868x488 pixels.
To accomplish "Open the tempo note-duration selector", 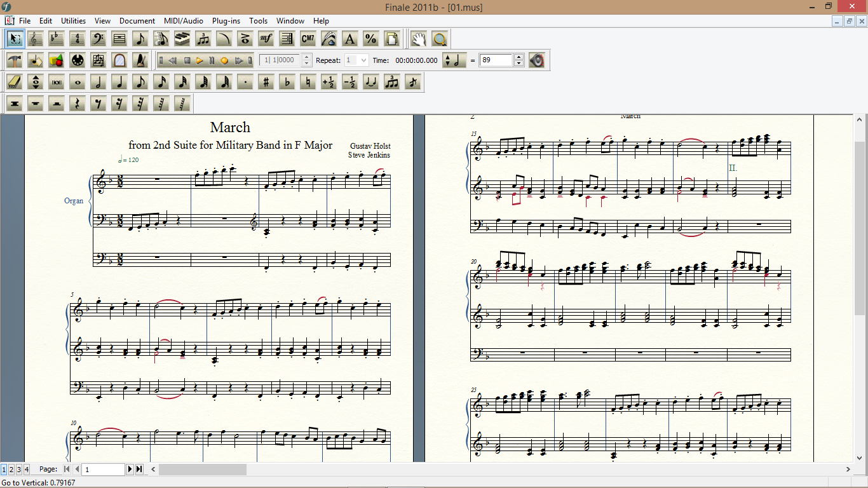I will tap(454, 60).
